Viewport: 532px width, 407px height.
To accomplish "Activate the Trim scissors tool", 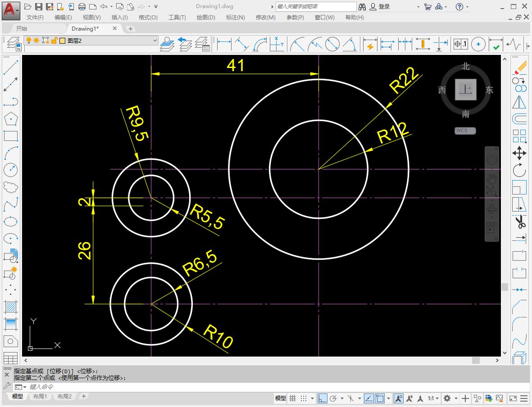I will (x=519, y=222).
